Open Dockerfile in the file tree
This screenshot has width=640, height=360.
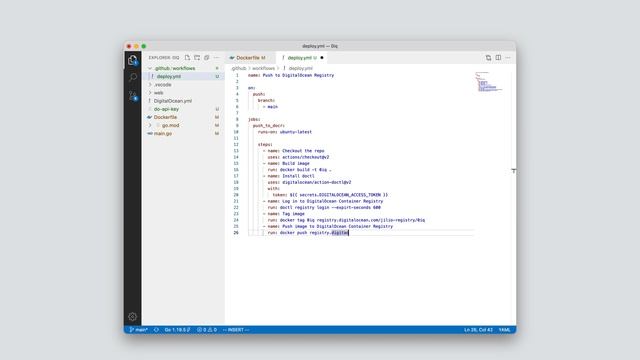point(183,117)
